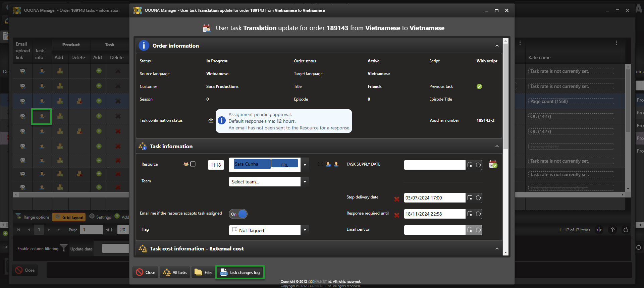Toggle off email on resource acceptance switch
The height and width of the screenshot is (288, 644).
[x=238, y=214]
